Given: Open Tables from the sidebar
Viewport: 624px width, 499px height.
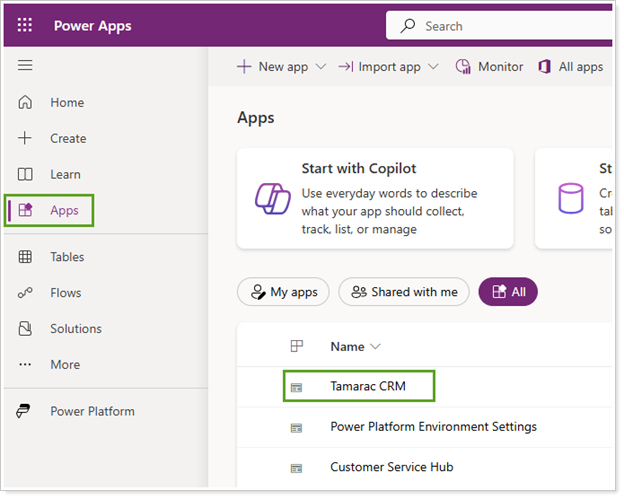Looking at the screenshot, I should [66, 257].
